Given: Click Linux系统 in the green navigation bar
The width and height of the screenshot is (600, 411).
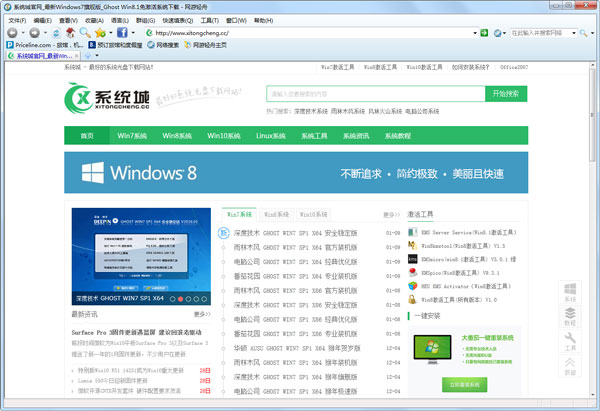Looking at the screenshot, I should (271, 136).
